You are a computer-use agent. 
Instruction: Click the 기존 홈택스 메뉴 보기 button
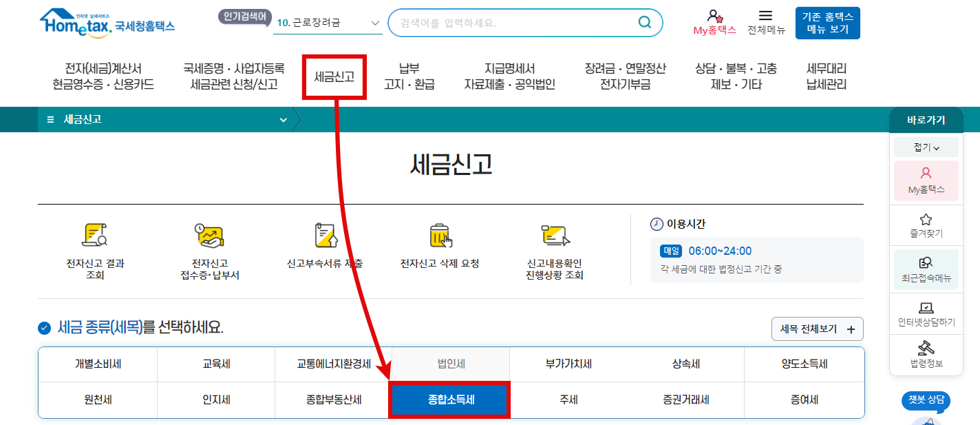tap(827, 22)
